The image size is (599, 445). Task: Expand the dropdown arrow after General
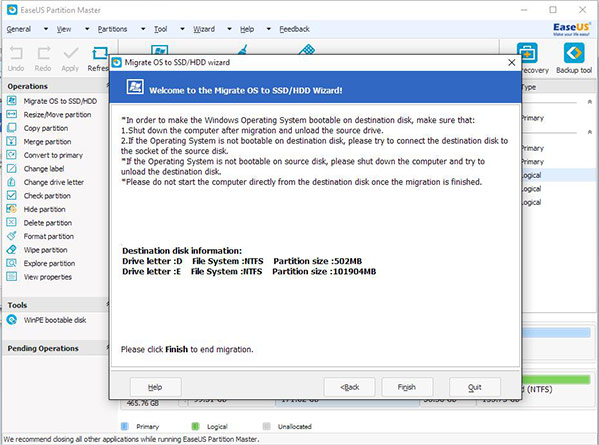(x=45, y=29)
